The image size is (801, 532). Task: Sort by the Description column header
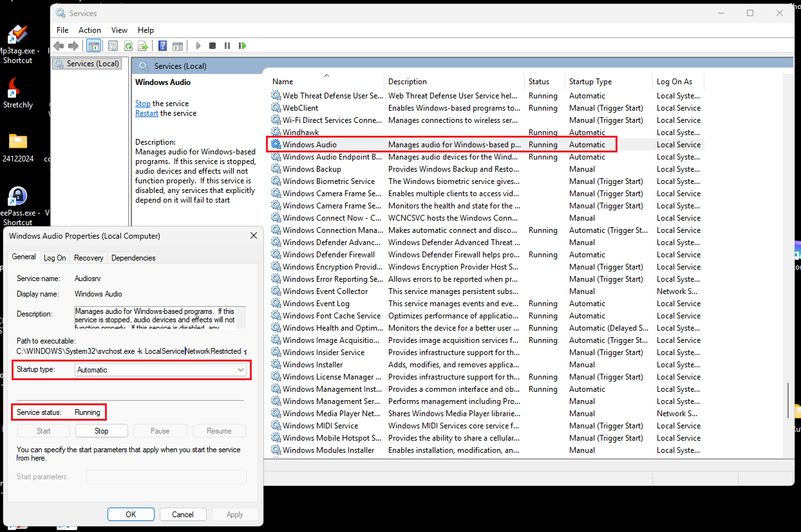454,82
